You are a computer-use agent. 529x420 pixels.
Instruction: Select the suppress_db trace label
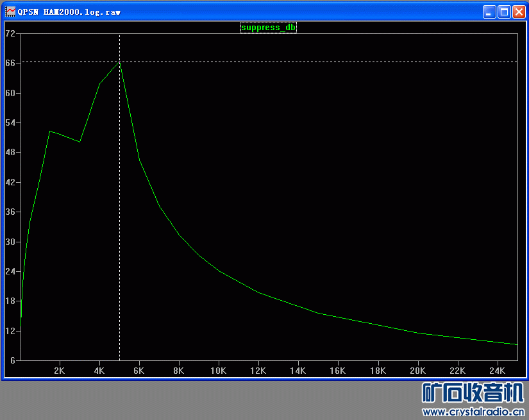[269, 28]
